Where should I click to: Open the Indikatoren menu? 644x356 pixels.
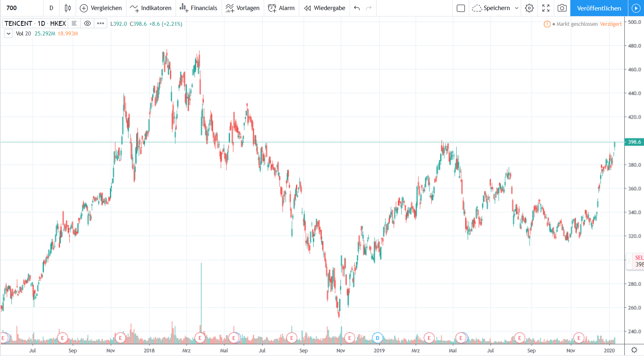pos(151,8)
